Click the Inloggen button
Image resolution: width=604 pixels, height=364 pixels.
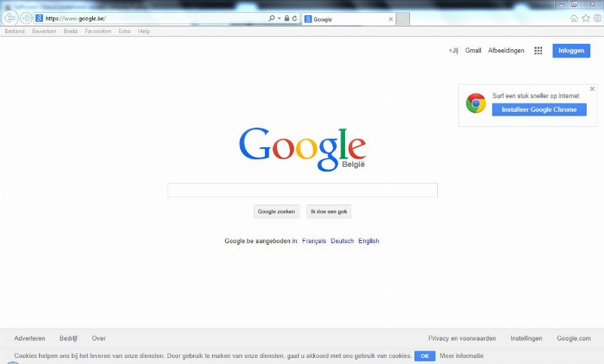(x=572, y=51)
